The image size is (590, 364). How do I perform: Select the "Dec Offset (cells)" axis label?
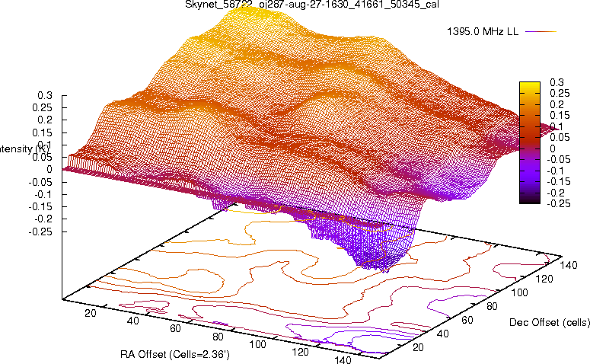tap(549, 322)
